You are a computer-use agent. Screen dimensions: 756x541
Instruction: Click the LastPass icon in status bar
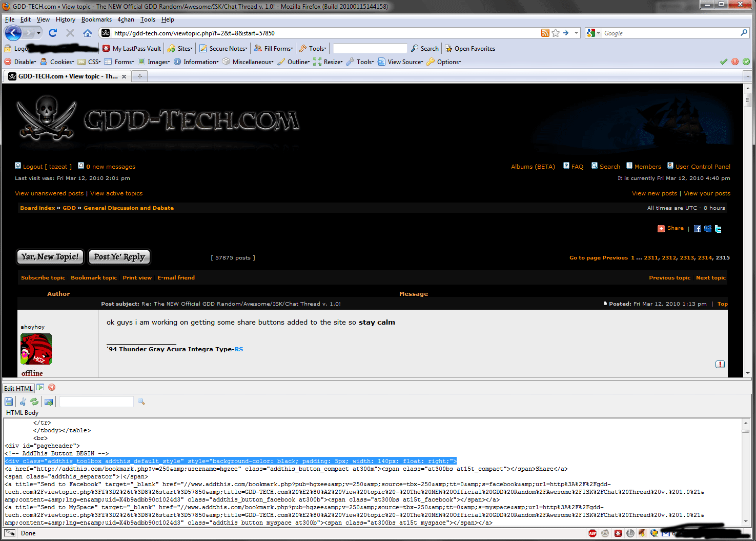point(618,533)
